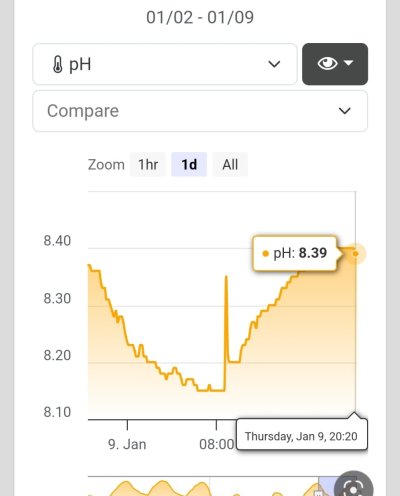Screen dimensions: 400x496
Task: Click the highlighted data point marker
Action: pos(356,254)
